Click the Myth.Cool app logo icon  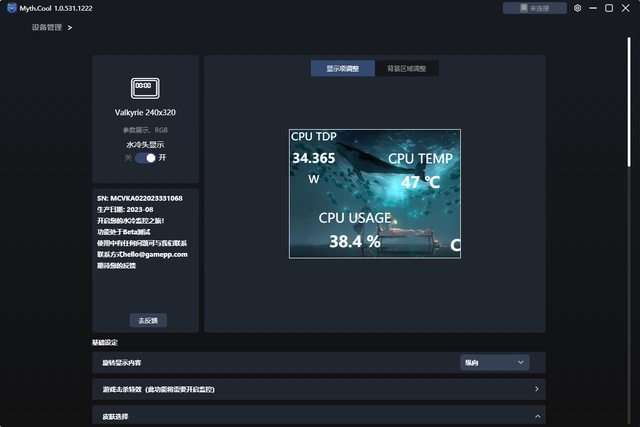click(11, 8)
